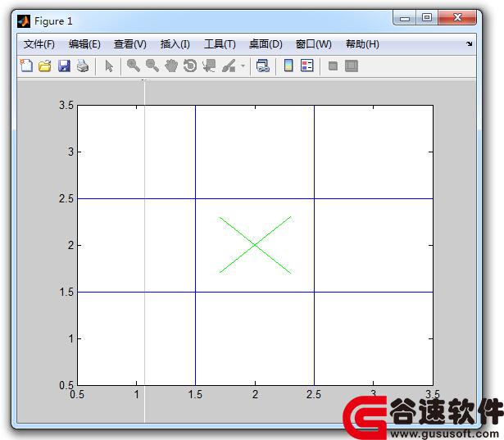
Task: Minimize the Figure 1 window
Action: pyautogui.click(x=405, y=18)
